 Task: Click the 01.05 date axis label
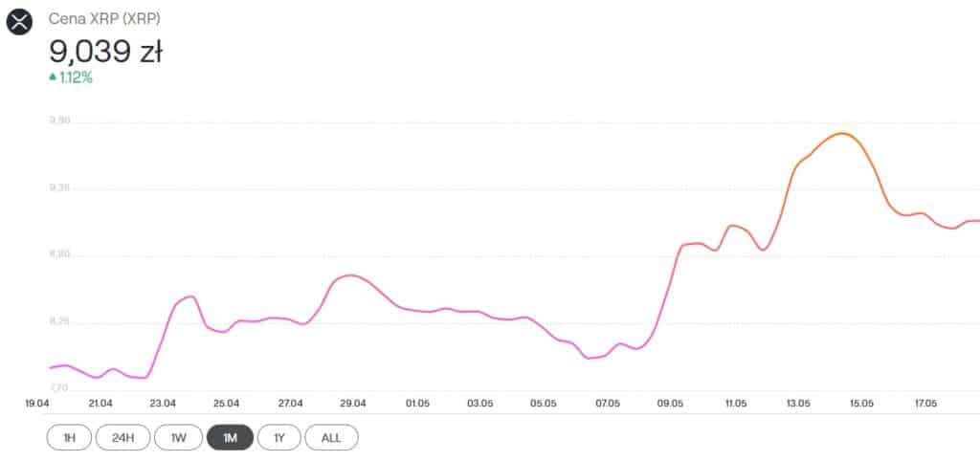point(417,404)
